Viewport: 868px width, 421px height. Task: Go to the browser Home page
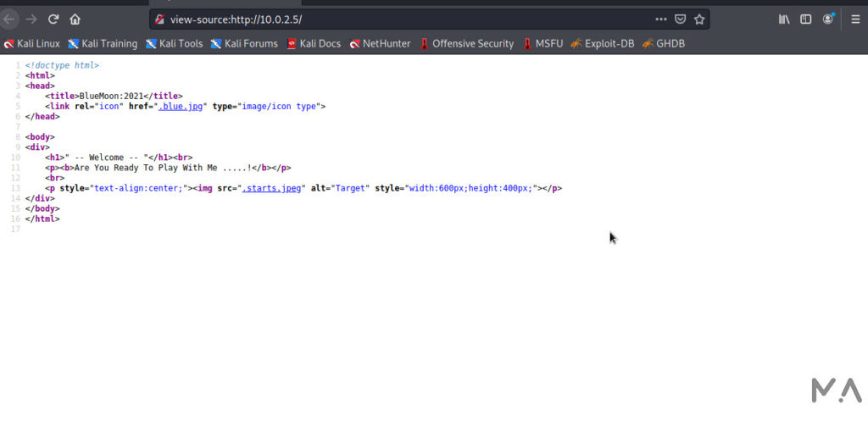click(75, 19)
